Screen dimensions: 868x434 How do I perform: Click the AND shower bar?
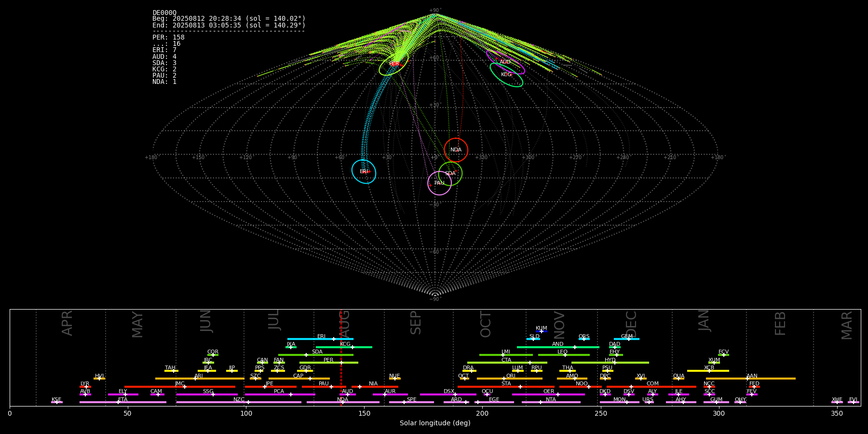click(558, 347)
